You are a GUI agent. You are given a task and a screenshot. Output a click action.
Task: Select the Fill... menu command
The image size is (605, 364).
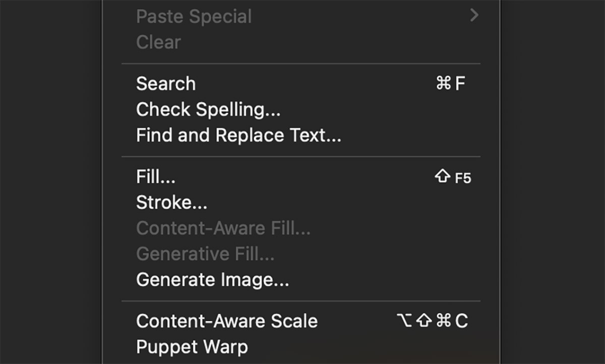tap(156, 177)
